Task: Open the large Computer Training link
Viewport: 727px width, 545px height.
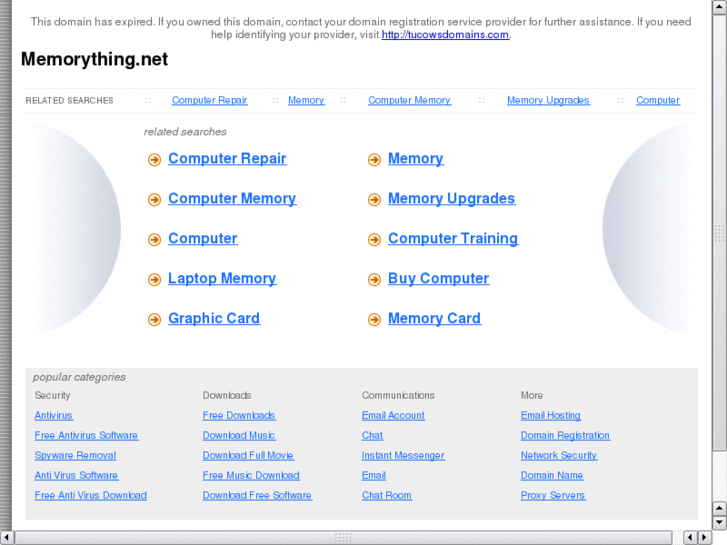Action: (453, 238)
